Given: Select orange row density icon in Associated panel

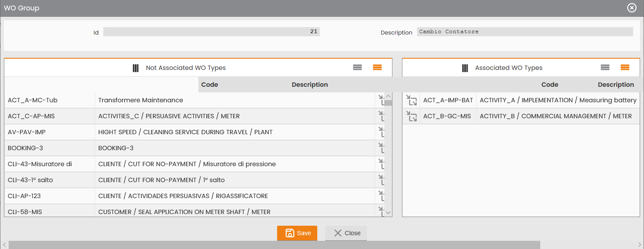Looking at the screenshot, I should tap(625, 67).
